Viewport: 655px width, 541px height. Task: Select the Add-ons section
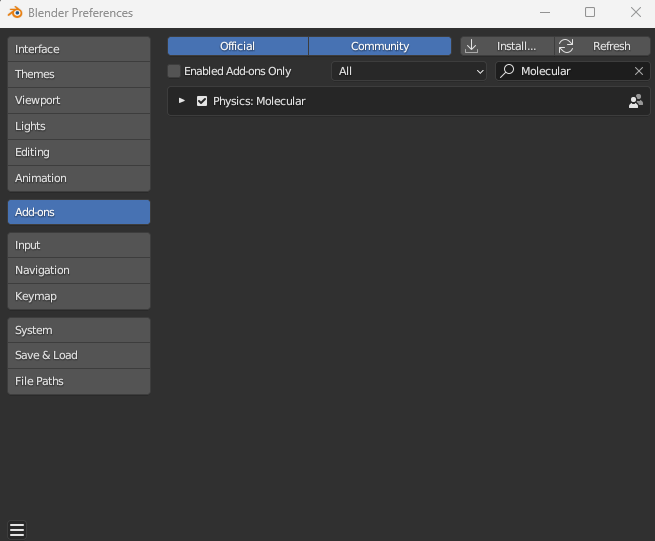(x=79, y=212)
